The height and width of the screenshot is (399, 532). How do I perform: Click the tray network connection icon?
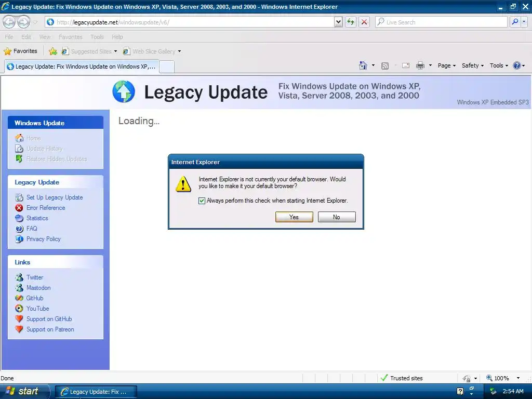point(494,392)
